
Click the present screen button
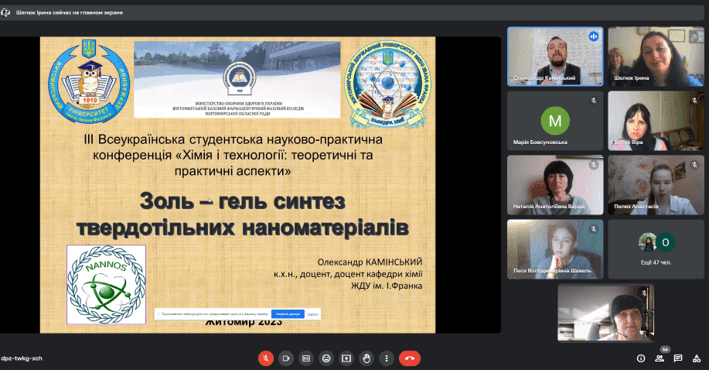pyautogui.click(x=346, y=358)
